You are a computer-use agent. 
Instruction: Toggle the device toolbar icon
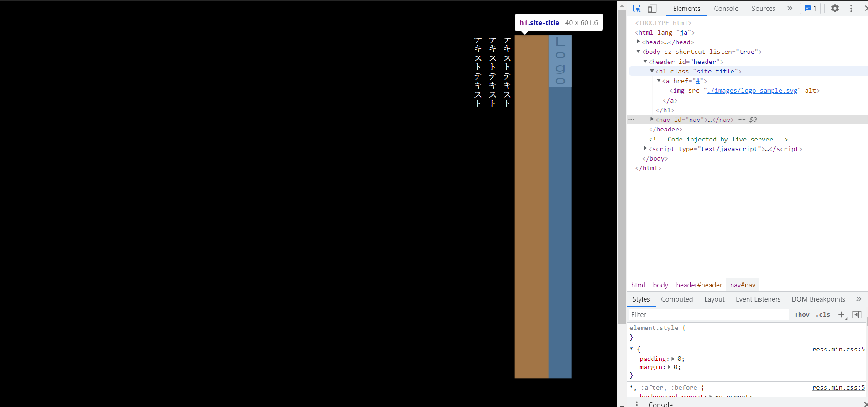[x=652, y=8]
